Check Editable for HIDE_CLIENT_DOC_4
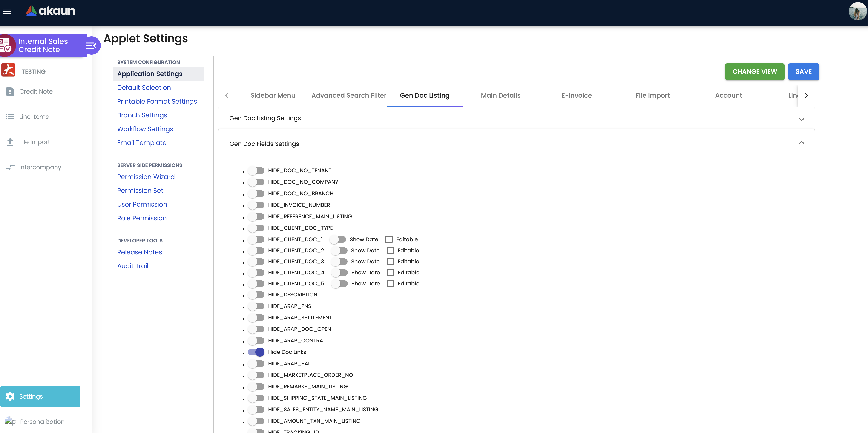 [x=390, y=272]
